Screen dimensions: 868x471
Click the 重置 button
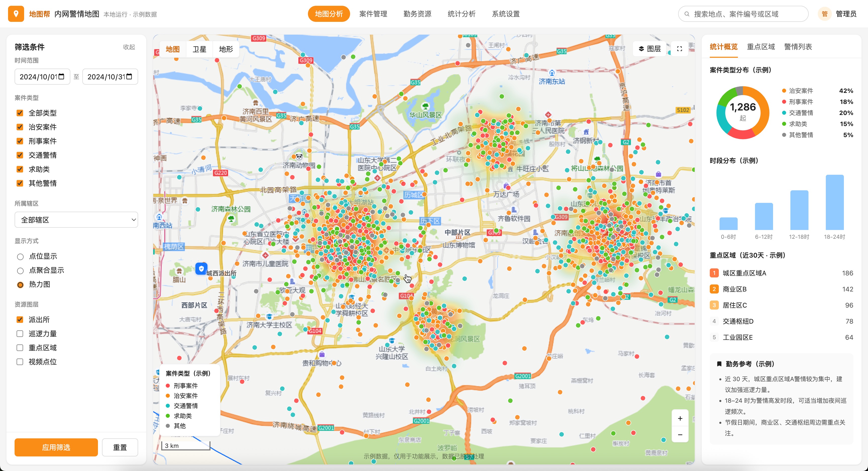(x=120, y=447)
